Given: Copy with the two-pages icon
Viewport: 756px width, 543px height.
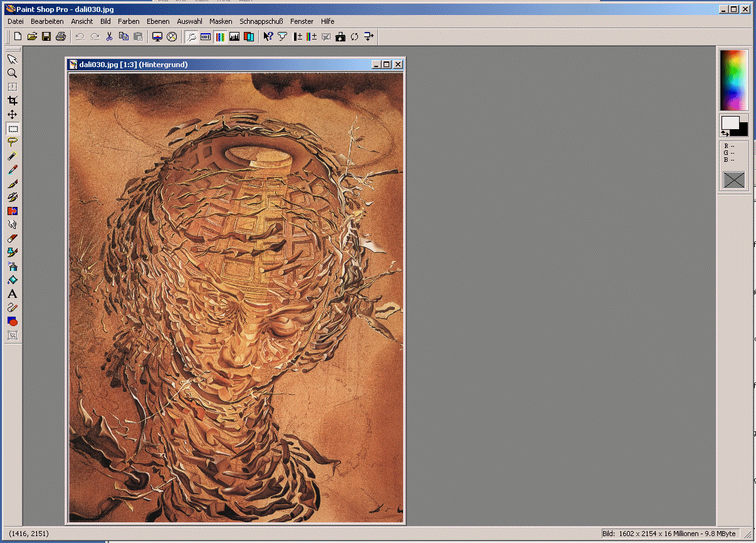Looking at the screenshot, I should point(123,36).
